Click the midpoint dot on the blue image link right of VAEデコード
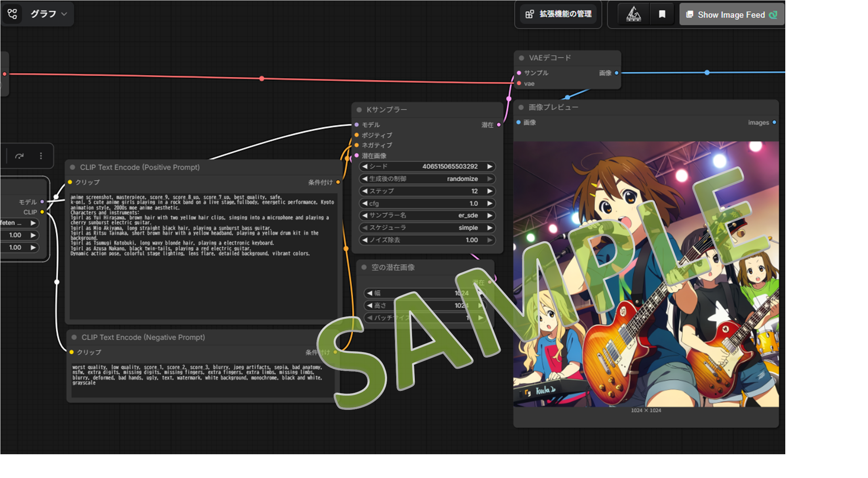This screenshot has height=478, width=868. coord(707,72)
